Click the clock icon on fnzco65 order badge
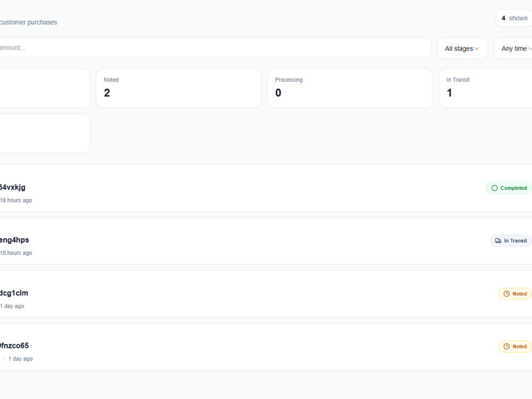 (506, 346)
